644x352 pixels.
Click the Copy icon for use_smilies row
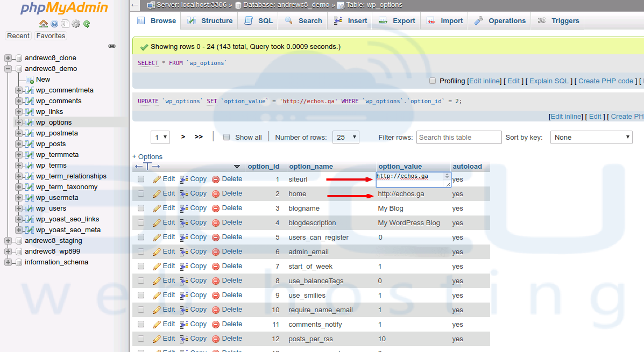tap(184, 296)
